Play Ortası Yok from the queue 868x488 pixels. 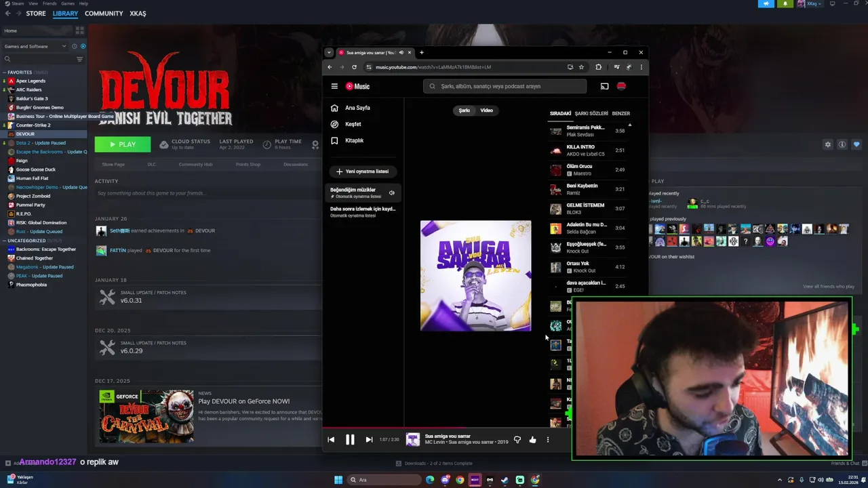[589, 266]
